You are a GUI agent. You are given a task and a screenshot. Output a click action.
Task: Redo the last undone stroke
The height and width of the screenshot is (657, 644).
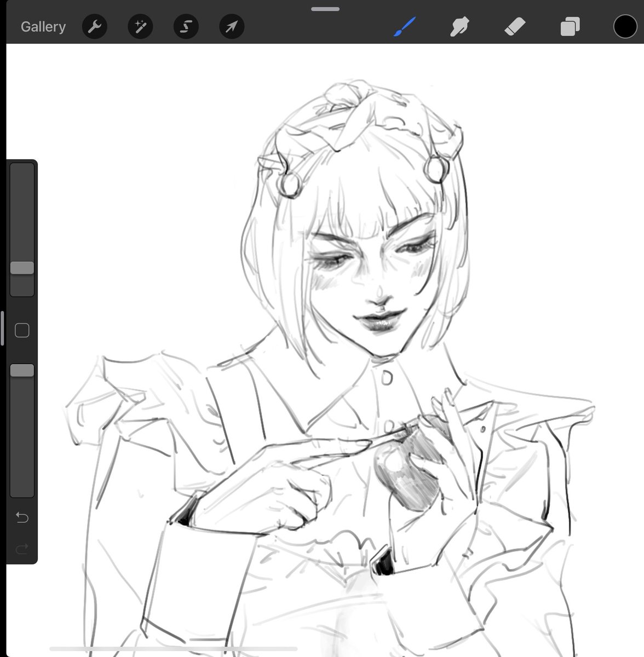click(x=22, y=549)
